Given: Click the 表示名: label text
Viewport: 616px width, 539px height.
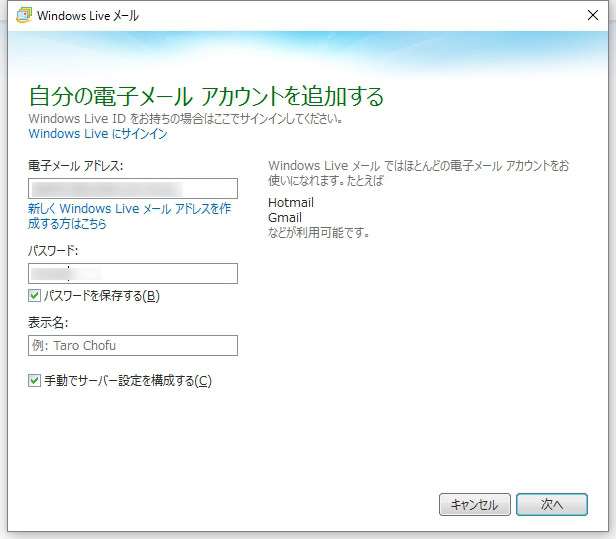Looking at the screenshot, I should coord(48,323).
